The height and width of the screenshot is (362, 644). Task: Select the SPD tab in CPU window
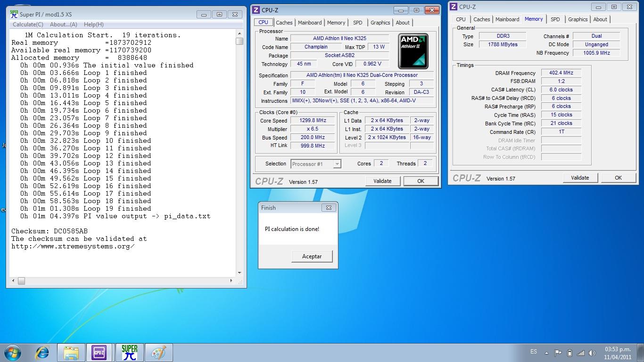tap(358, 23)
